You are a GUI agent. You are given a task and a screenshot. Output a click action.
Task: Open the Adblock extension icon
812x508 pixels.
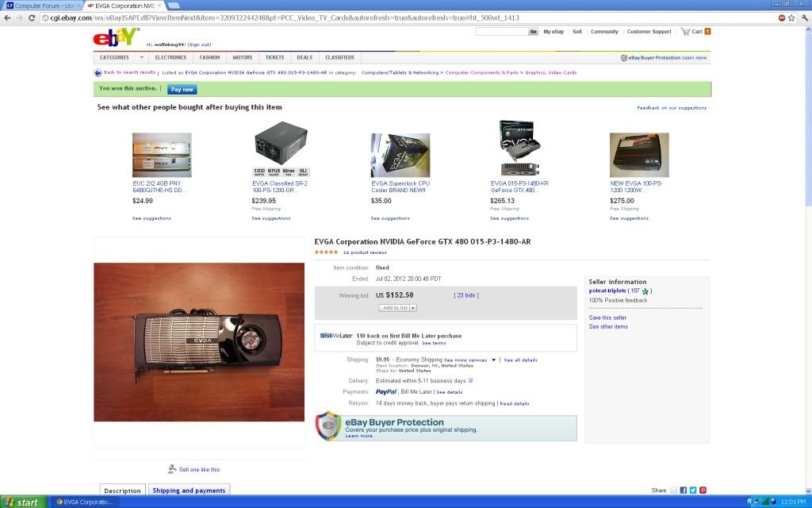tap(781, 17)
